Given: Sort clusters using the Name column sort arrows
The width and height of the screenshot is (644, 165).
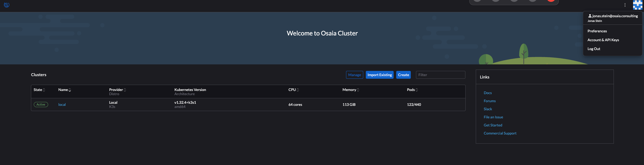Looking at the screenshot, I should (x=70, y=90).
